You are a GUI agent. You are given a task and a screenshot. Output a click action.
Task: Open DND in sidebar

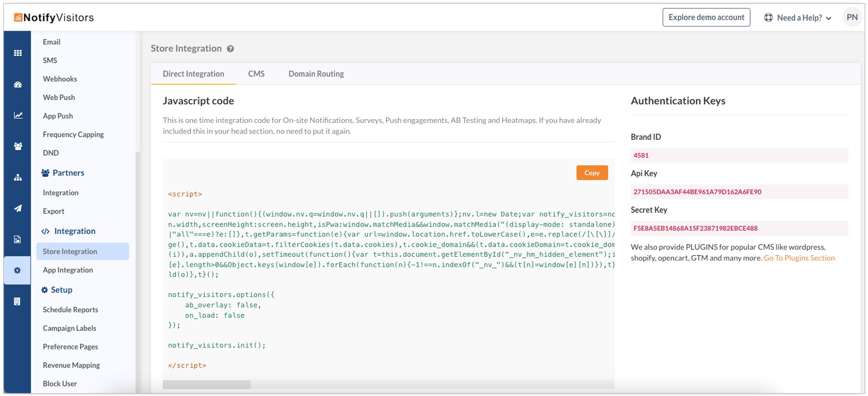[x=51, y=153]
